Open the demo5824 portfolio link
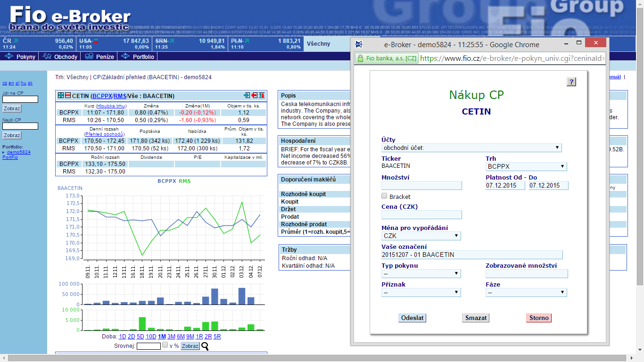 click(x=18, y=152)
